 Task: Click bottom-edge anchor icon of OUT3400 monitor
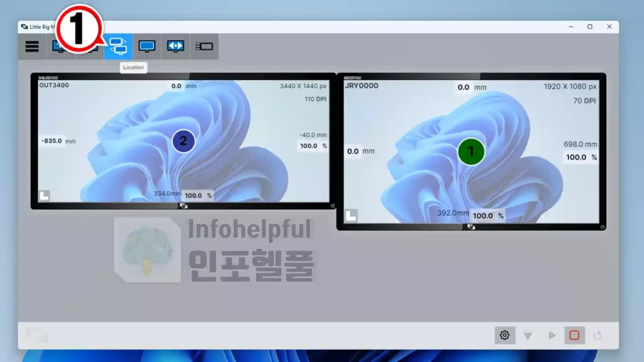tap(184, 206)
